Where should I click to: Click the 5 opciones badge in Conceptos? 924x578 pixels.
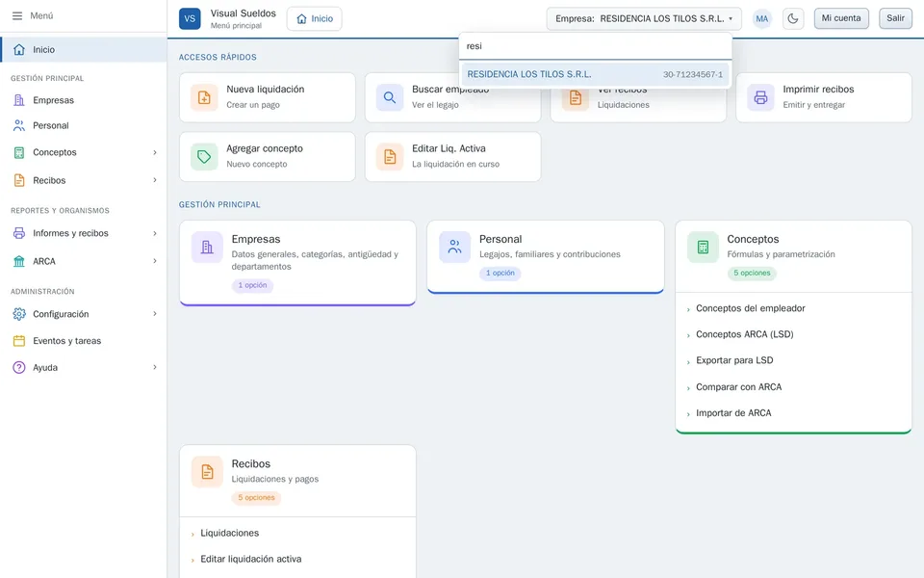[752, 273]
